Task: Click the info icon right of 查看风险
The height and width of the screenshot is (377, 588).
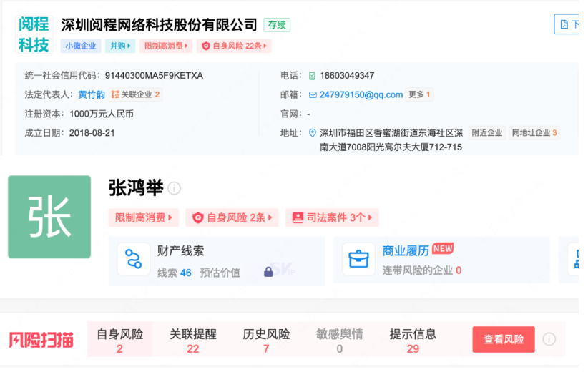Action: click(549, 339)
